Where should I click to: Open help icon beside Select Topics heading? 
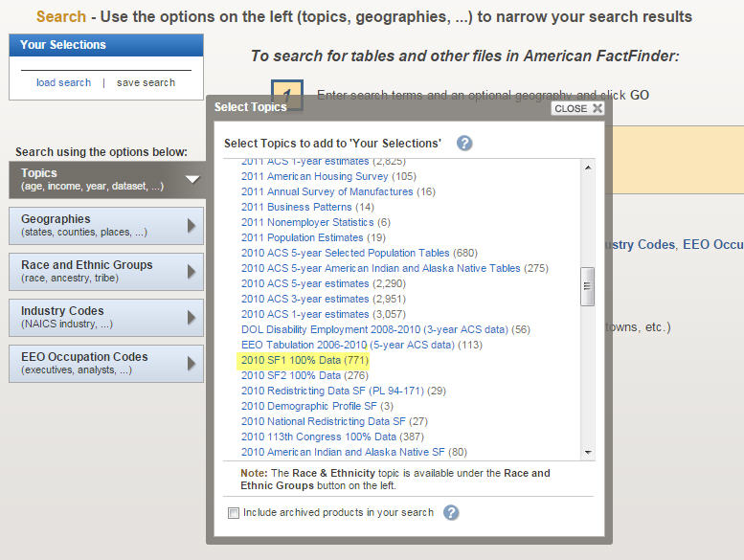[464, 144]
